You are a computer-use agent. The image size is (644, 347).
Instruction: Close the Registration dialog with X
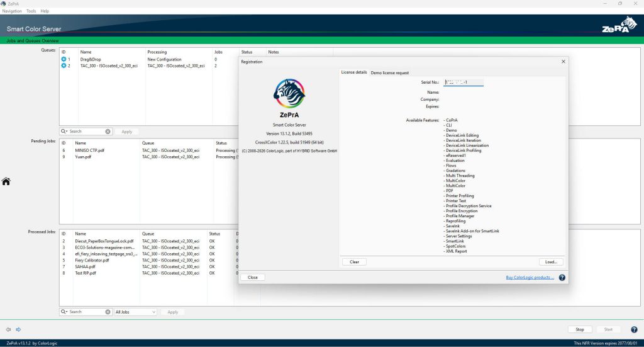point(563,62)
